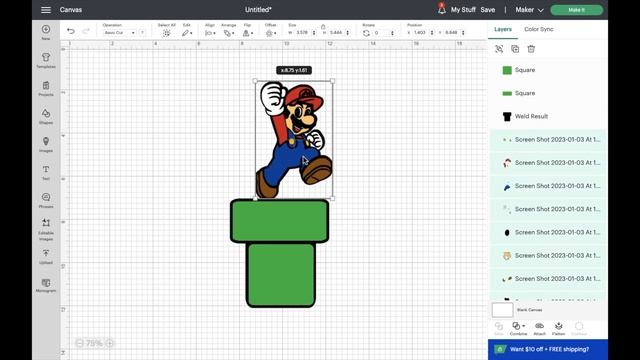Click the 75% zoom level label

[x=94, y=343]
